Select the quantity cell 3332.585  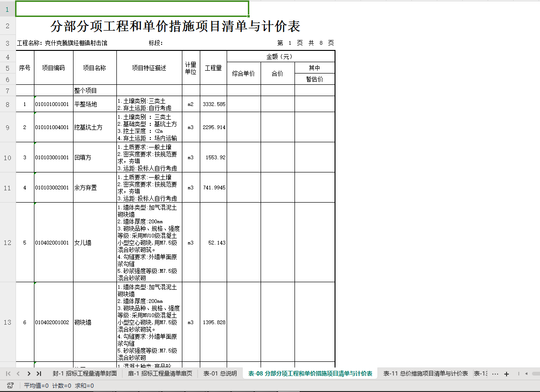tap(213, 104)
